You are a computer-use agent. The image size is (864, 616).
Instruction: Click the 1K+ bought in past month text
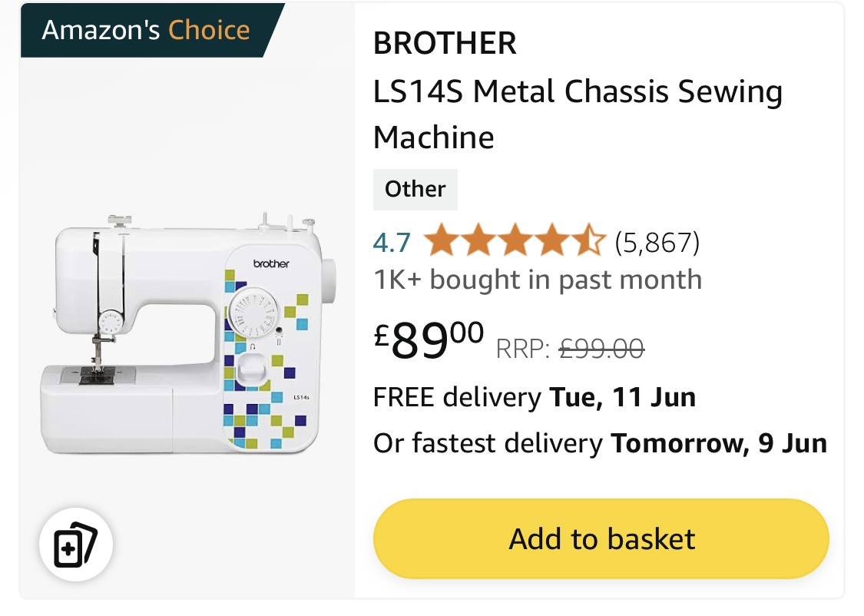tap(538, 280)
